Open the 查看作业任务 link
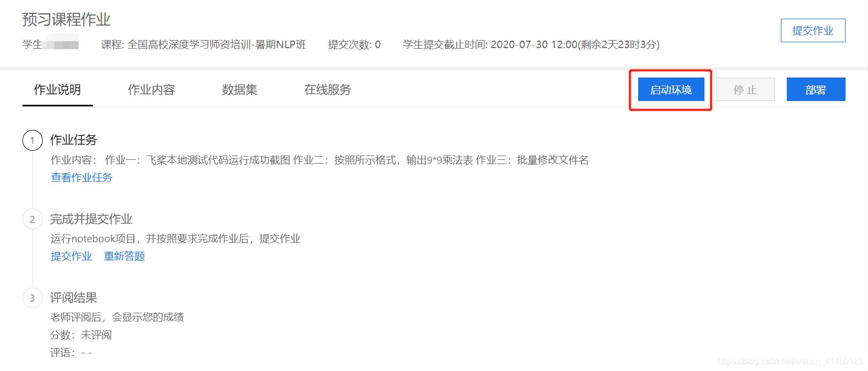868x371 pixels. click(x=82, y=177)
